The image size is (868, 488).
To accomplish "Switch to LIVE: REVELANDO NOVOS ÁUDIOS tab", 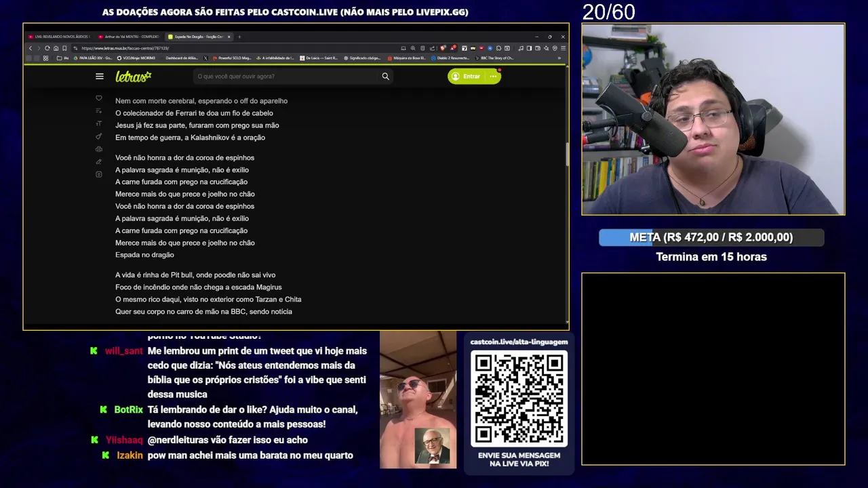I will 59,37.
